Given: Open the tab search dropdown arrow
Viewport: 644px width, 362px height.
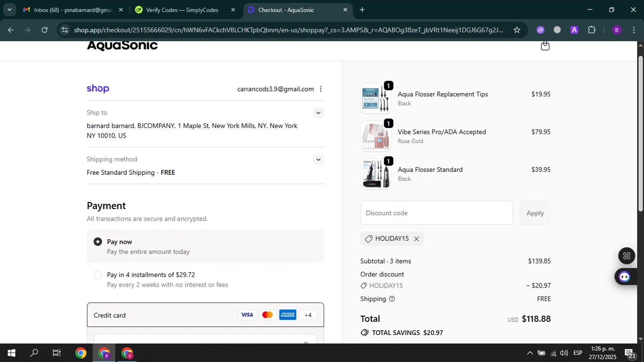Looking at the screenshot, I should click(x=9, y=9).
